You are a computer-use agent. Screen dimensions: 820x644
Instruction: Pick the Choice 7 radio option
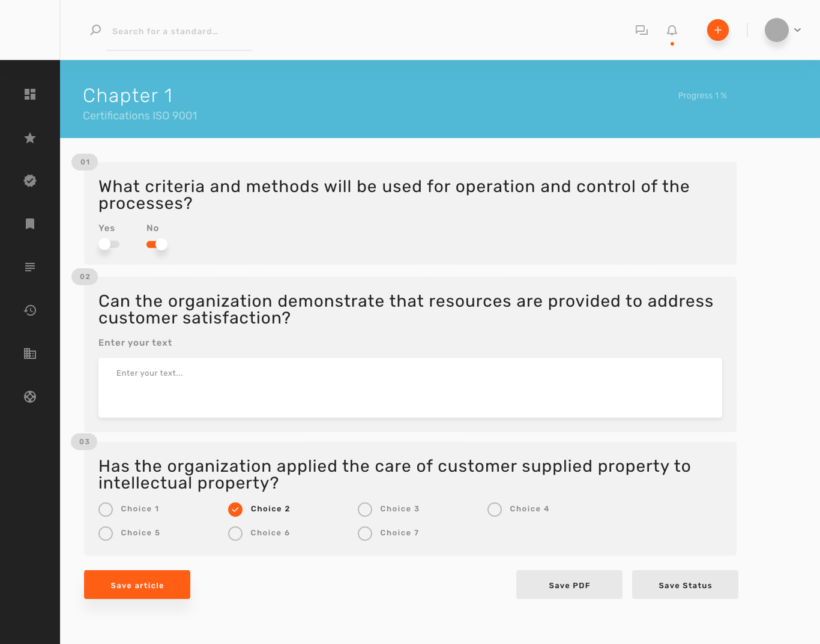(x=365, y=534)
